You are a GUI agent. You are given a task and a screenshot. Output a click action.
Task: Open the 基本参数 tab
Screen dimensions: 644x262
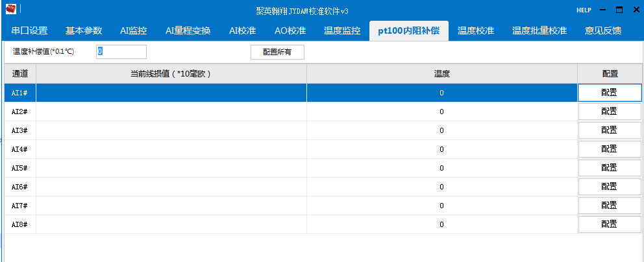coord(84,30)
